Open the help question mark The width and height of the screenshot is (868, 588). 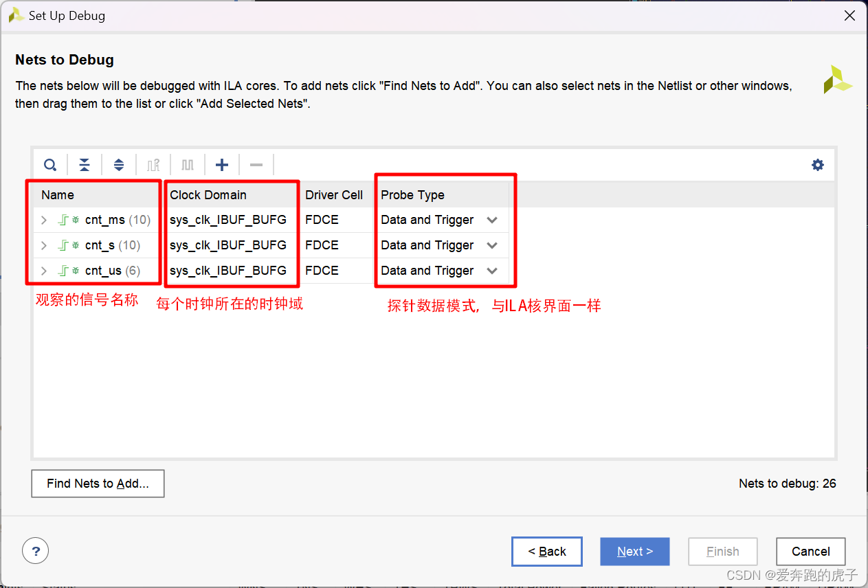35,550
